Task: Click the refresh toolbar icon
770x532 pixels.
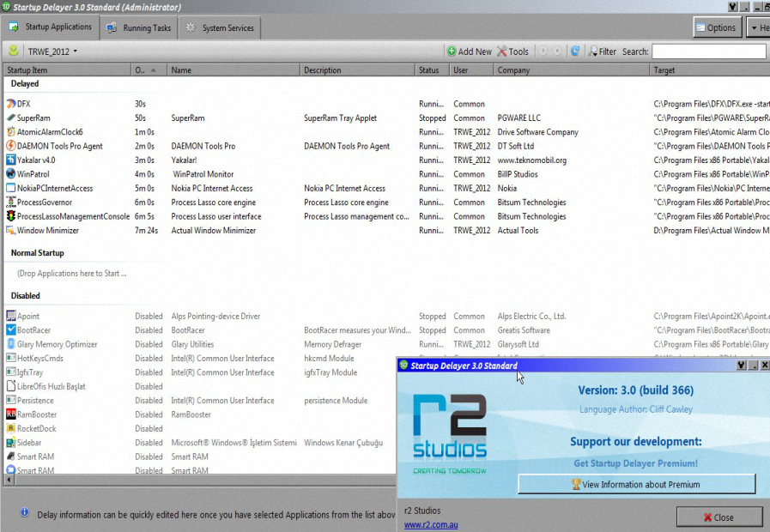Action: [575, 51]
